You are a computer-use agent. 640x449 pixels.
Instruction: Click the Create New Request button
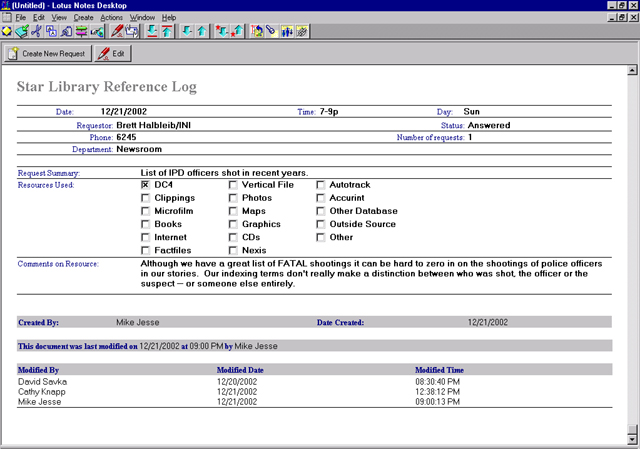pyautogui.click(x=47, y=53)
